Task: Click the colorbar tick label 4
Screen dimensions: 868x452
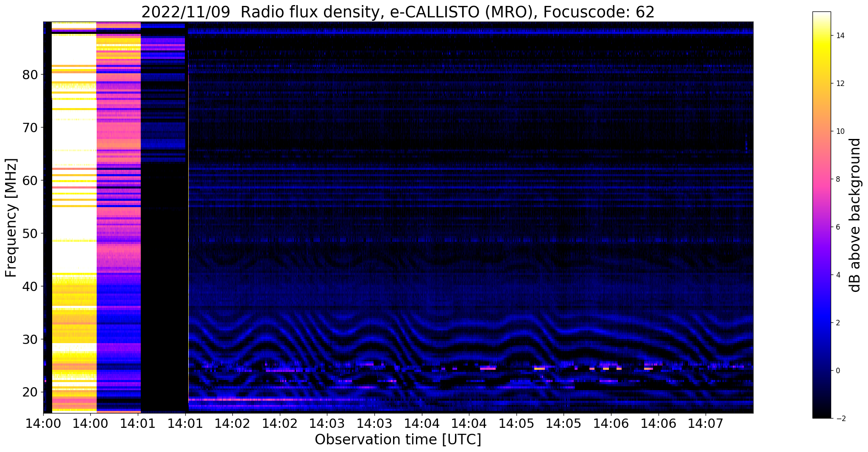Action: 837,275
